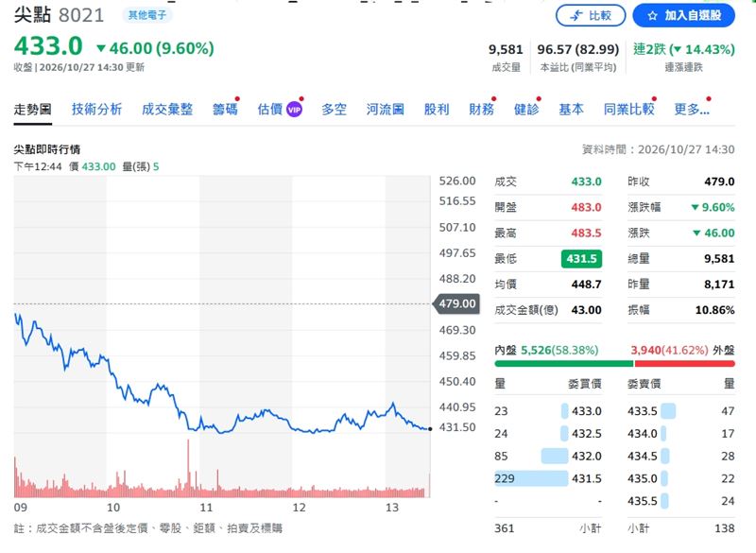The width and height of the screenshot is (756, 553).
Task: Click bid price 432.0 row
Action: coord(548,456)
